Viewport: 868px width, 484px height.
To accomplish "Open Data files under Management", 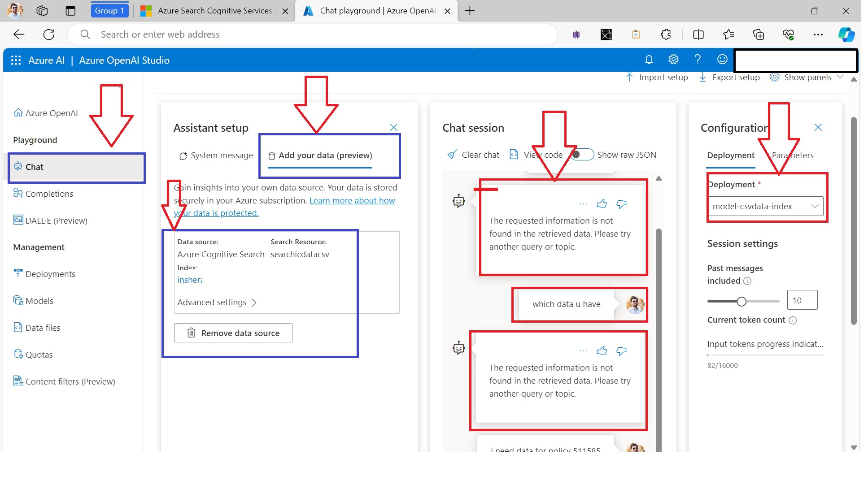I will pyautogui.click(x=42, y=327).
